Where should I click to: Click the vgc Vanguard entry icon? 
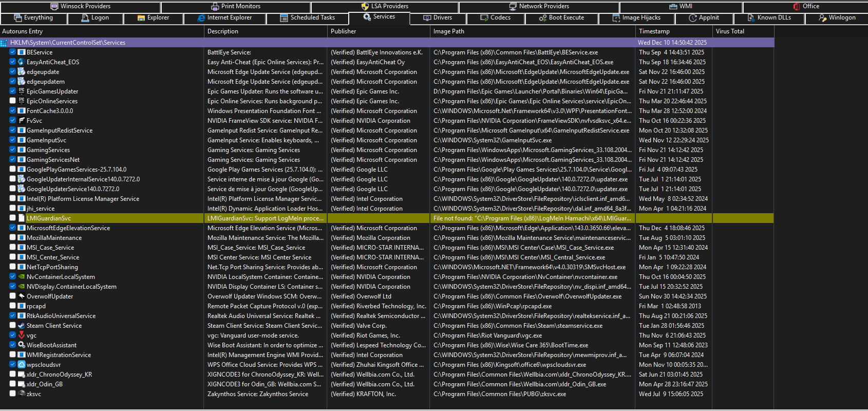click(22, 335)
